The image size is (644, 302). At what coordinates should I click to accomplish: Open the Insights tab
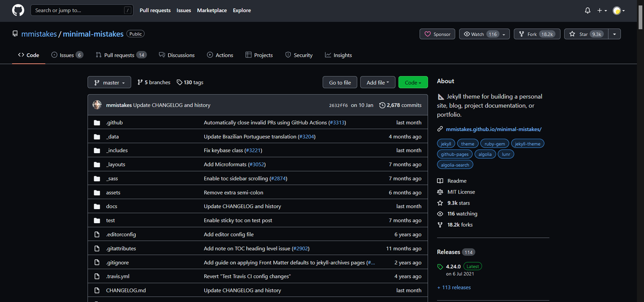pos(339,55)
